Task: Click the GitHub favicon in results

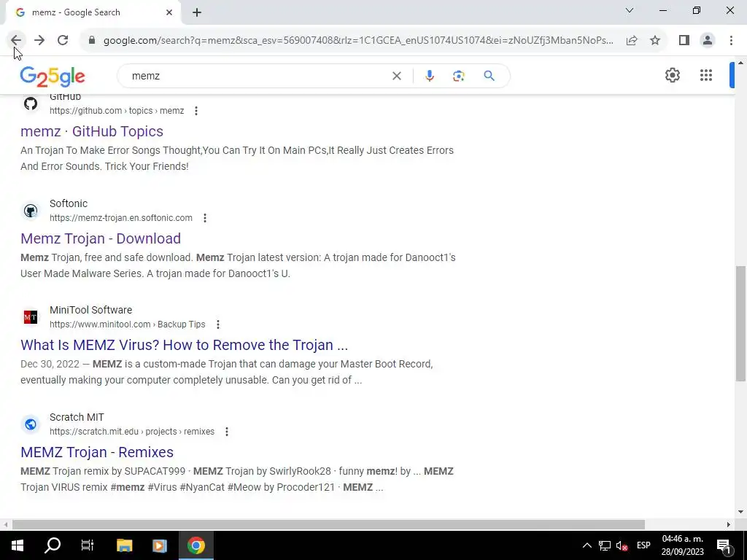Action: [x=31, y=104]
